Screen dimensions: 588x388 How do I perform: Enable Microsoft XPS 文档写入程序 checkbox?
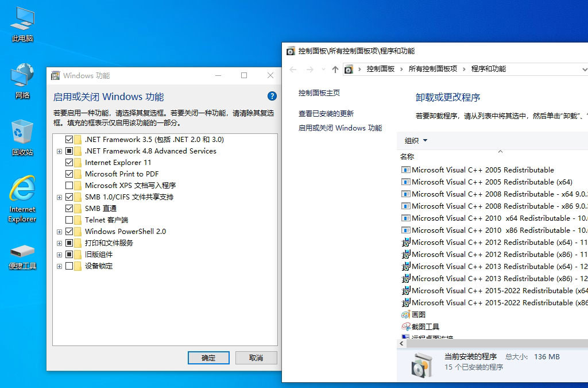(x=69, y=185)
